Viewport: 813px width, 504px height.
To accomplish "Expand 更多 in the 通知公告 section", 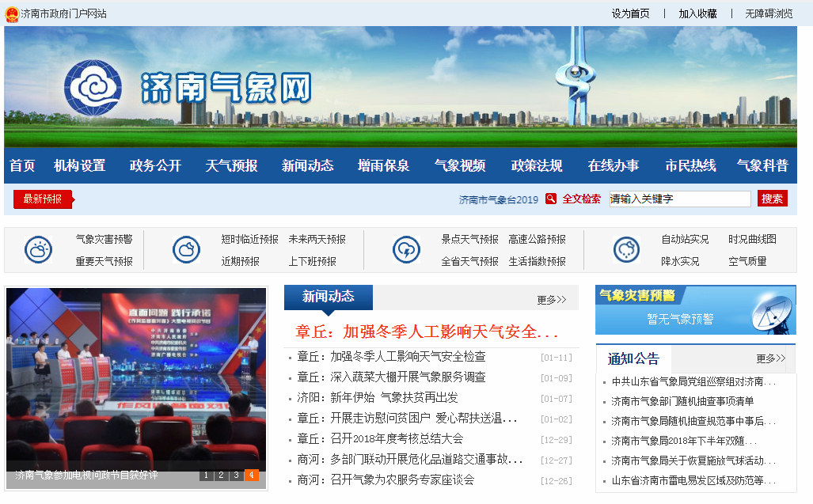I will click(x=770, y=358).
